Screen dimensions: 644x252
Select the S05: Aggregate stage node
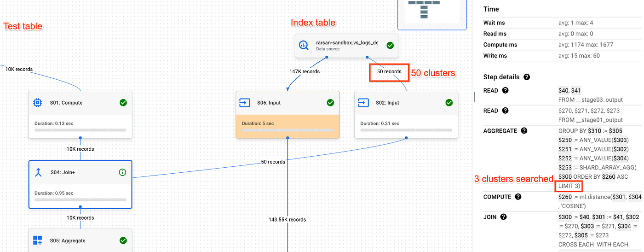(80, 240)
